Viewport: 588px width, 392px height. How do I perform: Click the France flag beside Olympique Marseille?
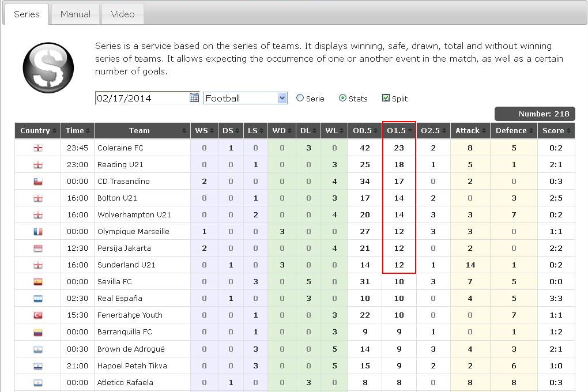click(38, 231)
